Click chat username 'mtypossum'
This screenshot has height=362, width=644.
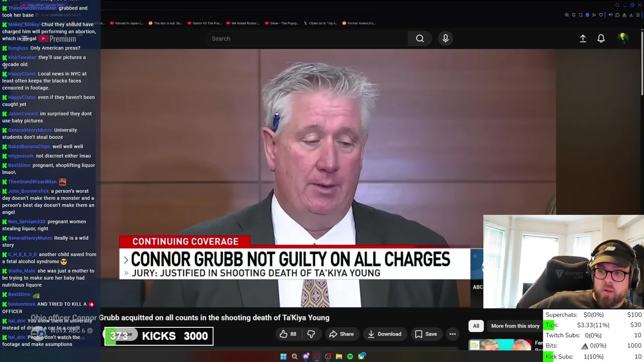21,156
